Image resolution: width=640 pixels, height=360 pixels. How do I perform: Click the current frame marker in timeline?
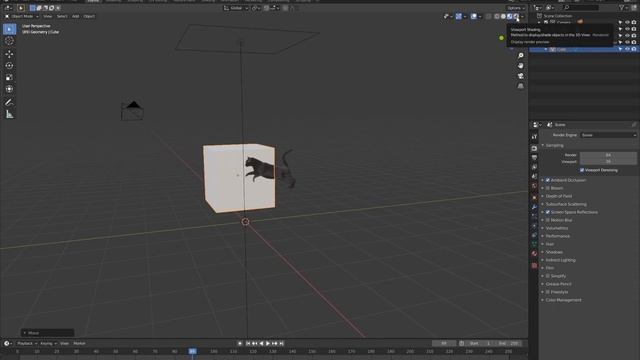[x=193, y=351]
